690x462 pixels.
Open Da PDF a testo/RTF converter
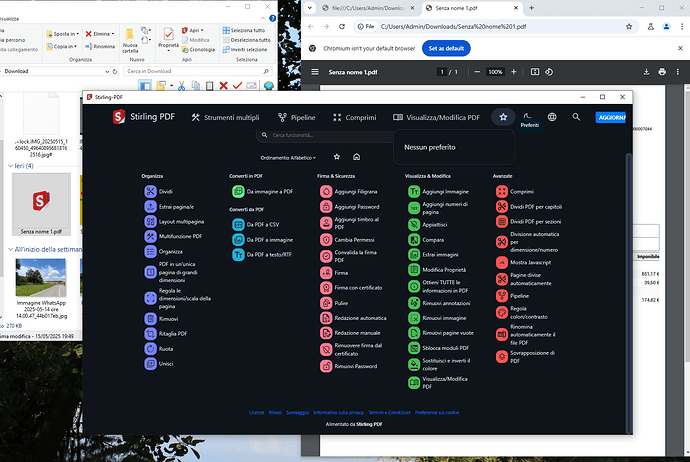click(x=262, y=254)
